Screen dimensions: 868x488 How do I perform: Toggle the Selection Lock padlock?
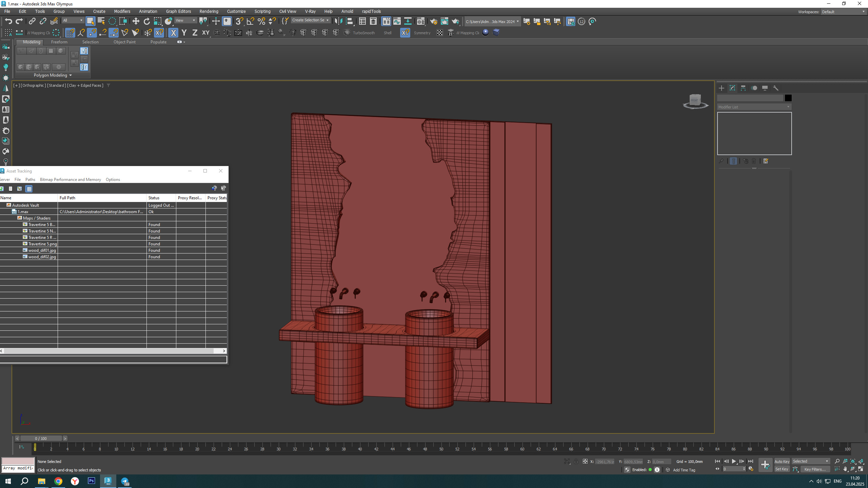(x=576, y=461)
